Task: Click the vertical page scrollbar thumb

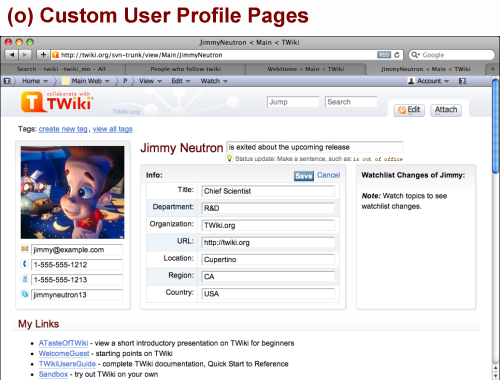Action: [x=496, y=126]
